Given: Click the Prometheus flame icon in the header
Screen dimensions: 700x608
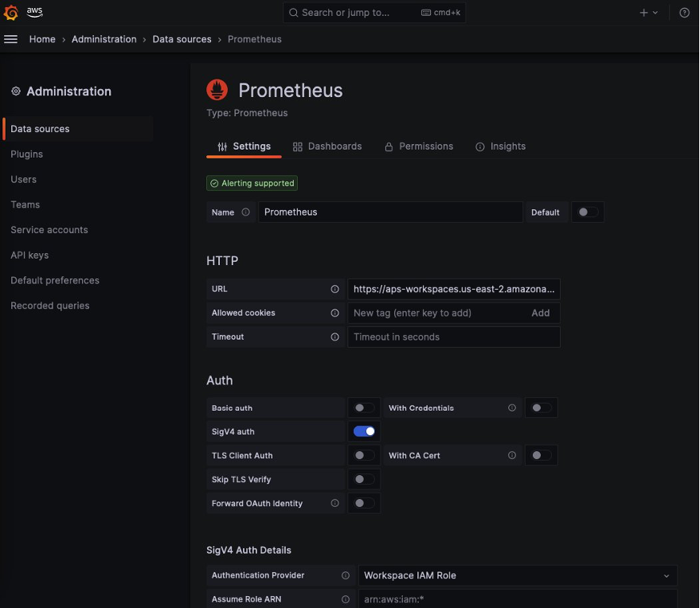Looking at the screenshot, I should tap(217, 89).
